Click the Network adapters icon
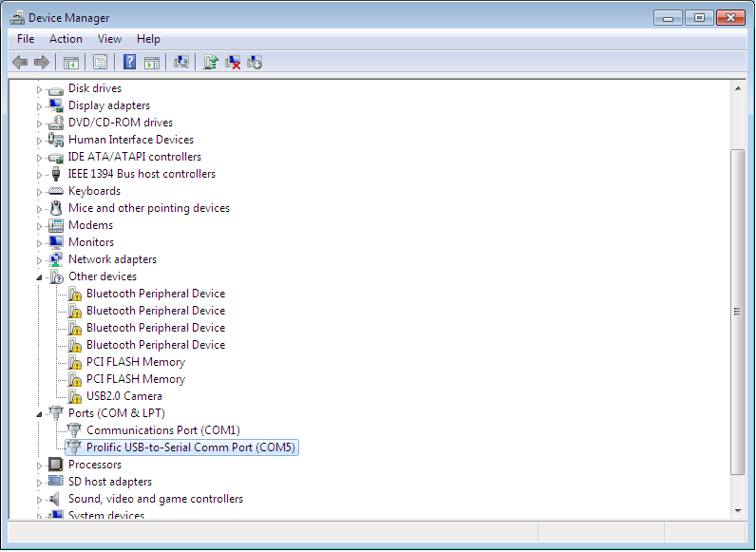Image resolution: width=756 pixels, height=552 pixels. click(x=56, y=259)
